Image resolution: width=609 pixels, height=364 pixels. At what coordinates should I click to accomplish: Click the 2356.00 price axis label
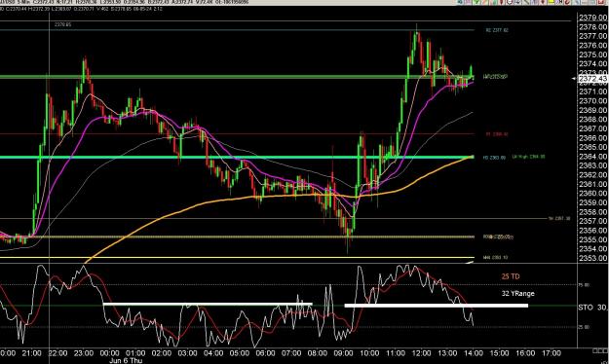[592, 231]
